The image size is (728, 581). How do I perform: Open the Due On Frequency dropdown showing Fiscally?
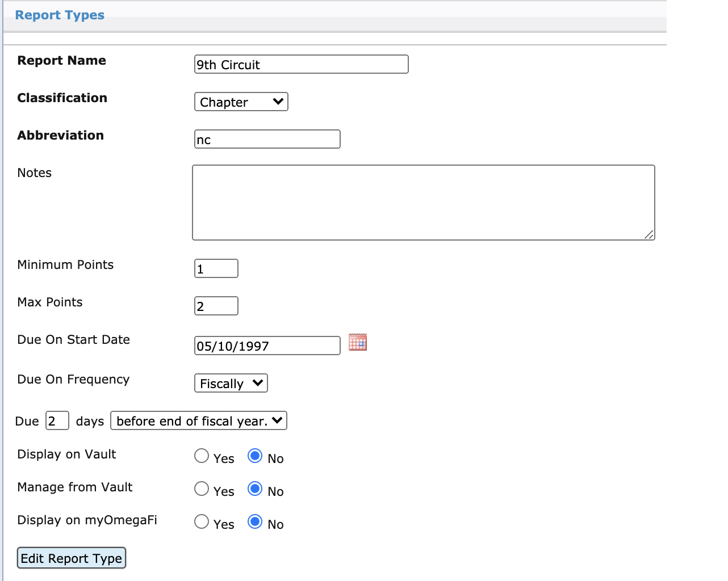(231, 383)
